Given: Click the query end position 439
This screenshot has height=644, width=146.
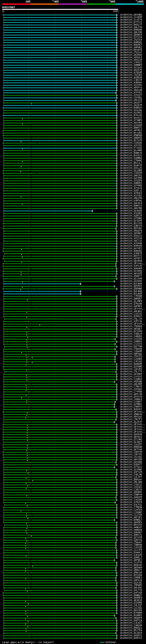Looking at the screenshot, I should tap(115, 11).
